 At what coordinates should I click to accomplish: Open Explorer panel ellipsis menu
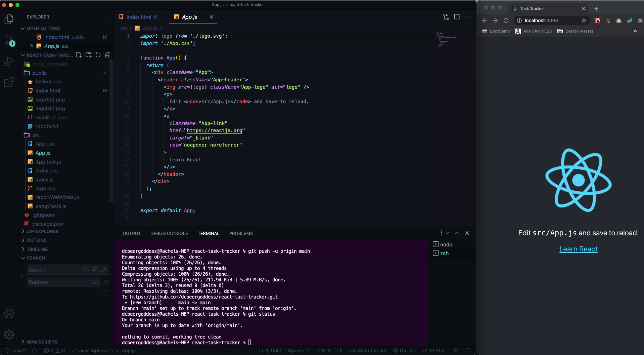[104, 17]
